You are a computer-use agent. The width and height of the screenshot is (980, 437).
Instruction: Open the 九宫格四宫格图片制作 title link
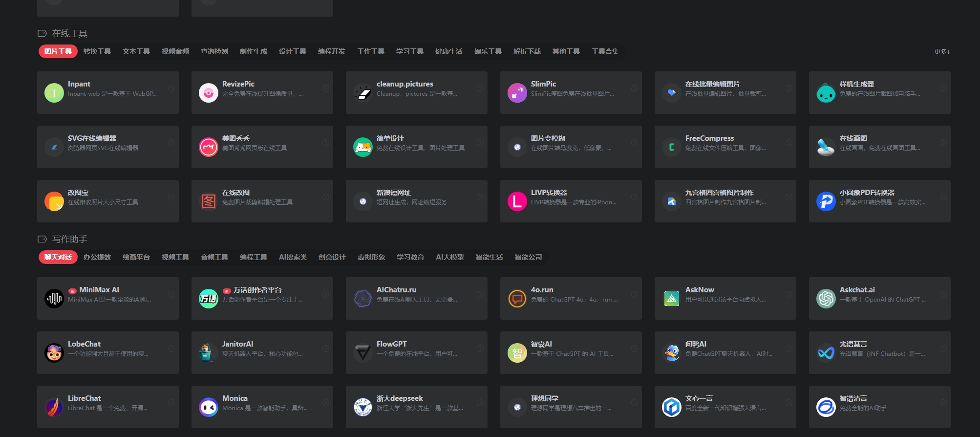click(x=719, y=193)
